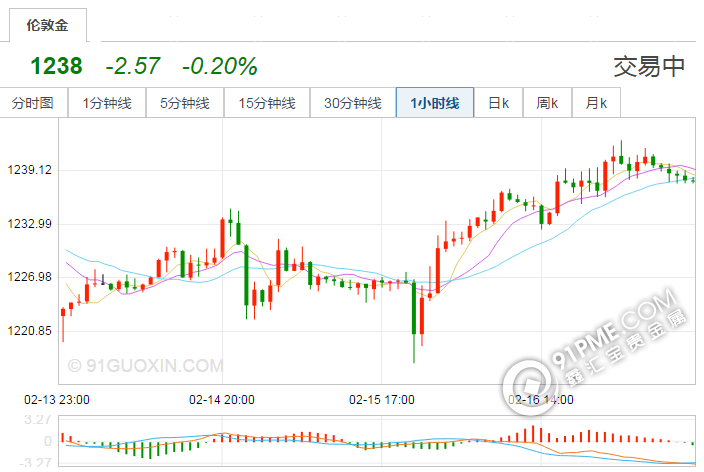Select the 伦敦金 tab

[48, 25]
